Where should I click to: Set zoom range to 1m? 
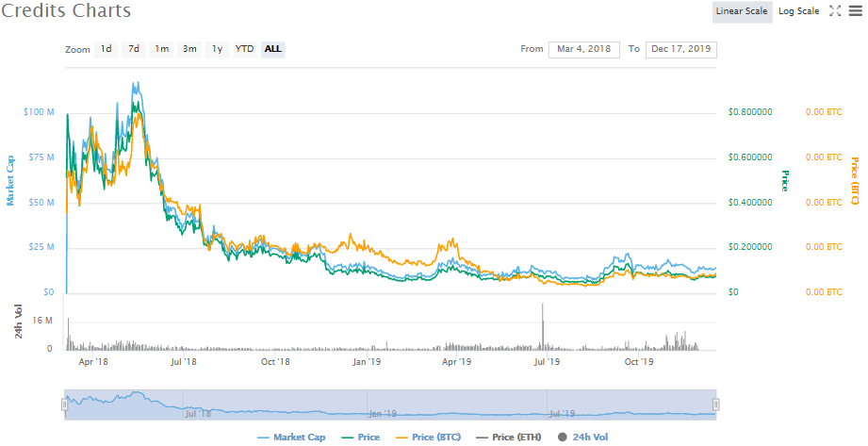[x=162, y=49]
